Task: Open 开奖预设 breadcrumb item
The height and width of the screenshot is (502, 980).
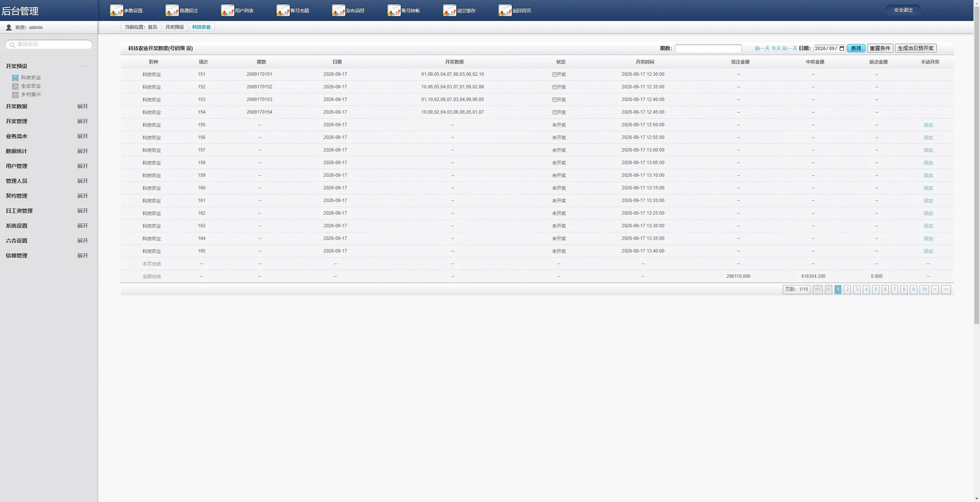Action: 175,27
